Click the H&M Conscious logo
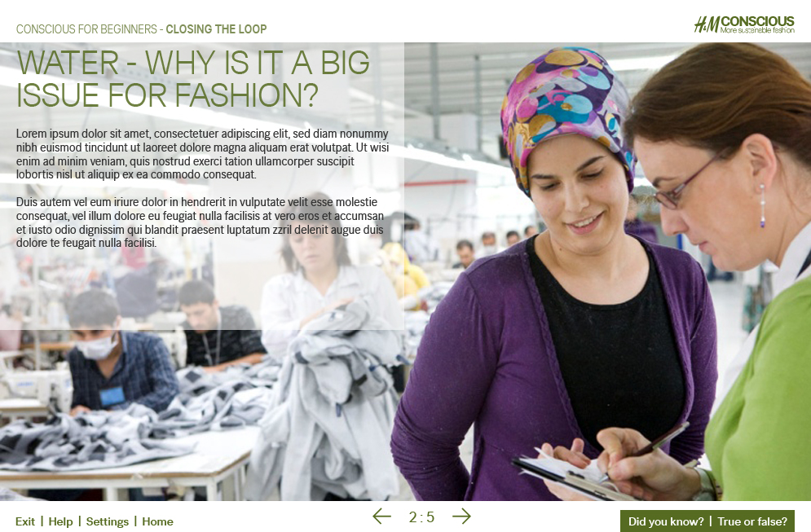 744,24
